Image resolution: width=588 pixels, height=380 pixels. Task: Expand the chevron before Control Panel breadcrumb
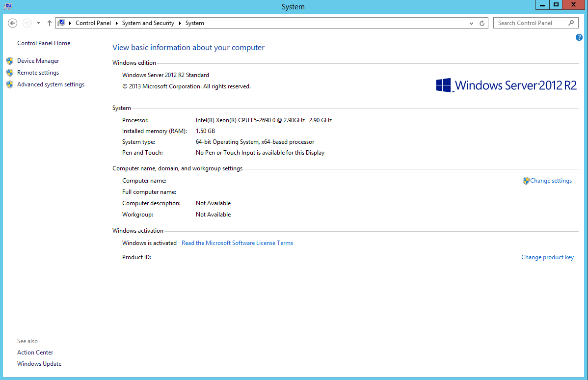click(70, 23)
